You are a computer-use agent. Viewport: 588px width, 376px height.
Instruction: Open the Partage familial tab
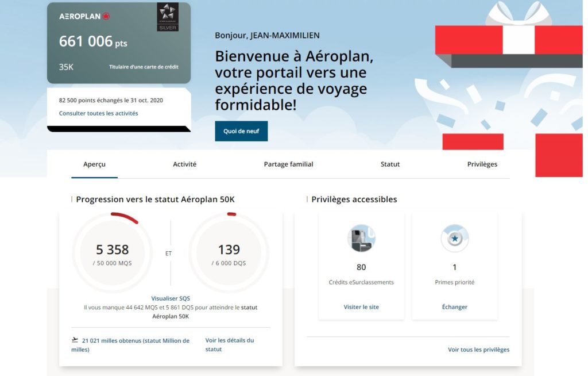coord(288,164)
